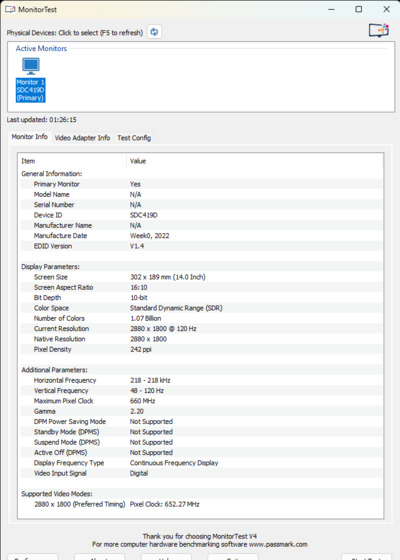Viewport: 400px width, 560px height.
Task: Open the Test Config tab
Action: point(134,138)
